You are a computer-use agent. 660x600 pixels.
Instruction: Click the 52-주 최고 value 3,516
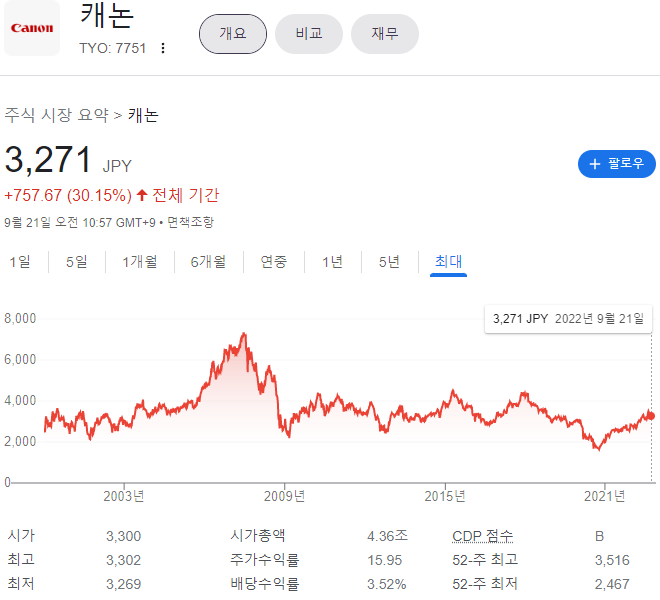click(612, 560)
